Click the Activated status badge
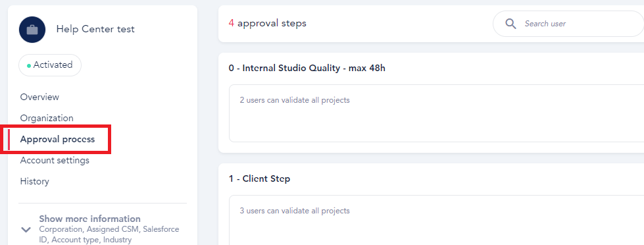Image resolution: width=644 pixels, height=245 pixels. 50,65
